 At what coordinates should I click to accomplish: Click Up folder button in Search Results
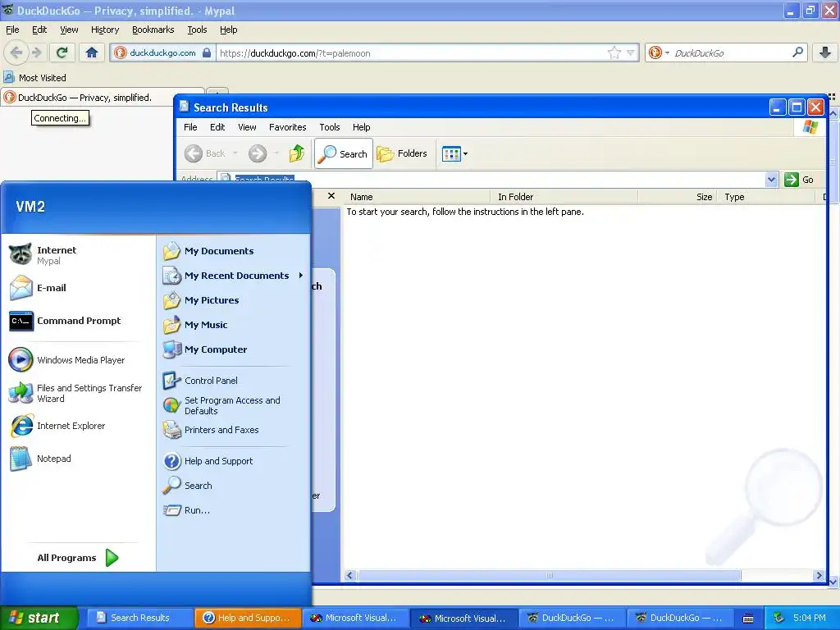(297, 153)
